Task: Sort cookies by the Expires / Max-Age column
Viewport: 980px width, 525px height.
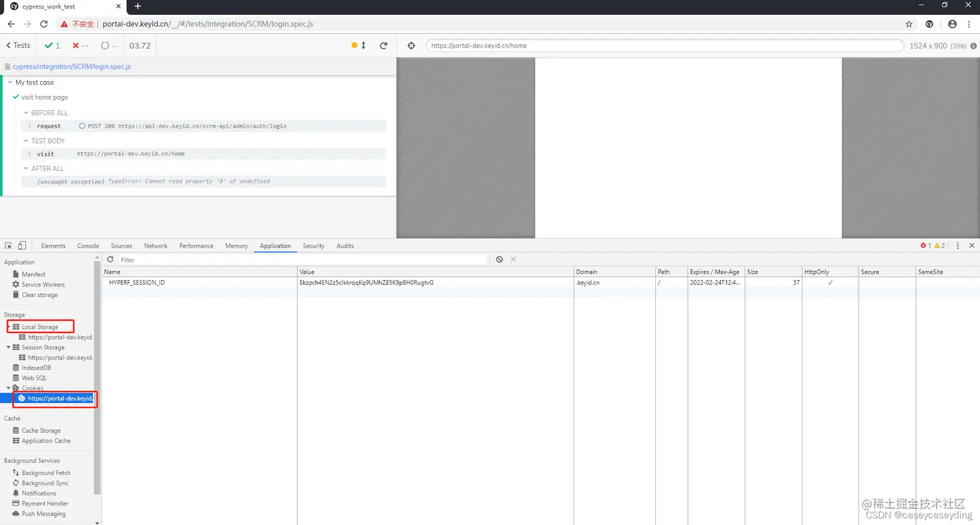Action: coord(716,272)
